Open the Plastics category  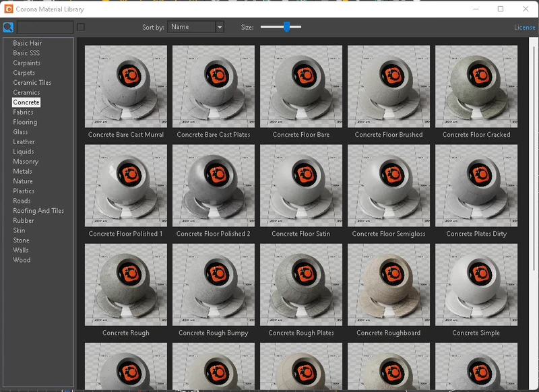24,191
